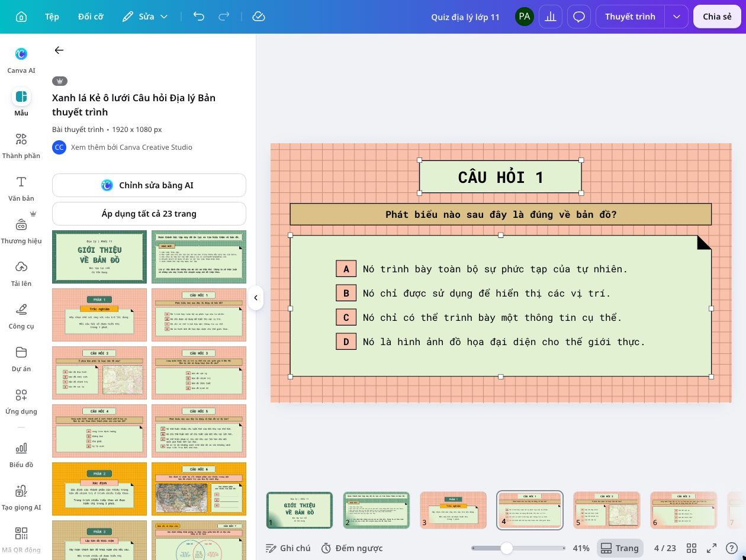Click the 41% zoom level
Viewport: 746px width, 560px height.
click(x=581, y=548)
